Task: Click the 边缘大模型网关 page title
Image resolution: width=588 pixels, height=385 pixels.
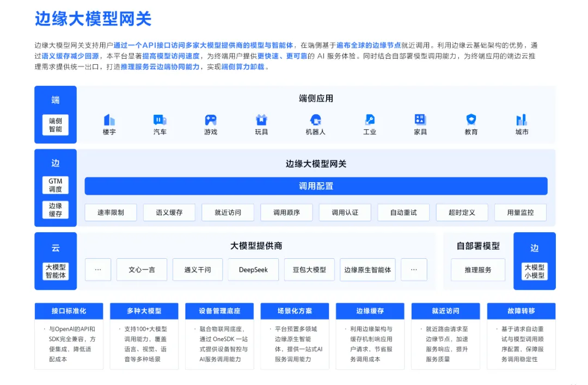Action: pyautogui.click(x=93, y=18)
